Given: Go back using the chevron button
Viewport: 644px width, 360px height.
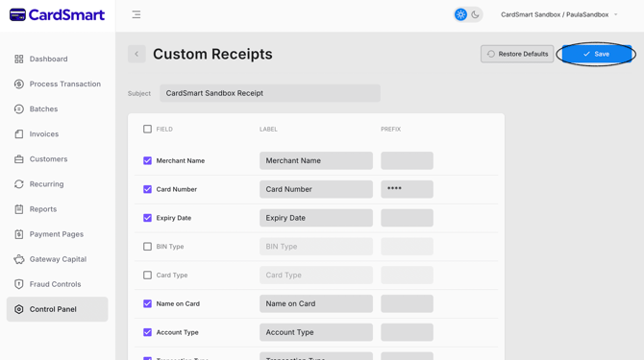Looking at the screenshot, I should [136, 54].
